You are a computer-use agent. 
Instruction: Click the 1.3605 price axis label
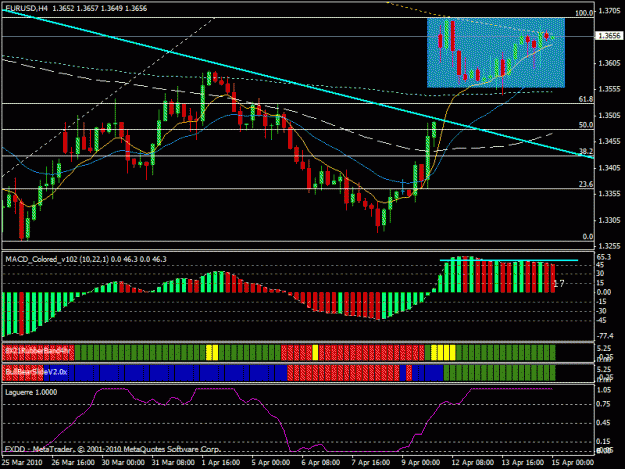pos(610,63)
